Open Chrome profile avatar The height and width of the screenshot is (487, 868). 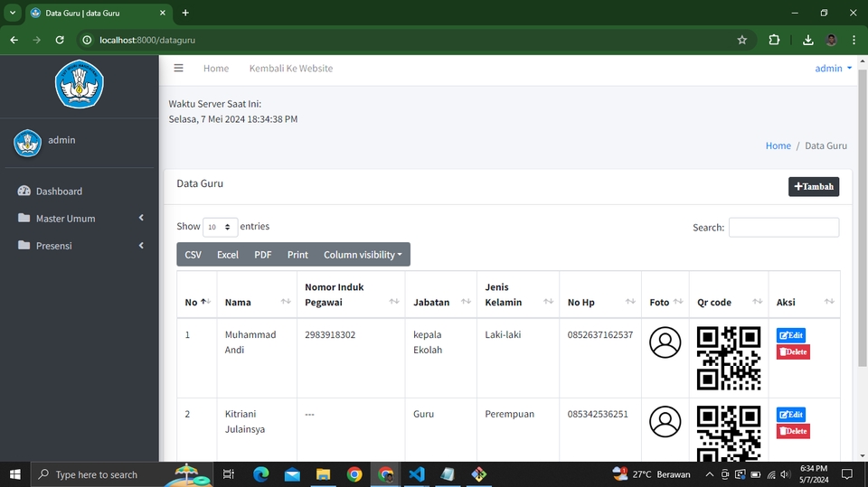coord(831,40)
